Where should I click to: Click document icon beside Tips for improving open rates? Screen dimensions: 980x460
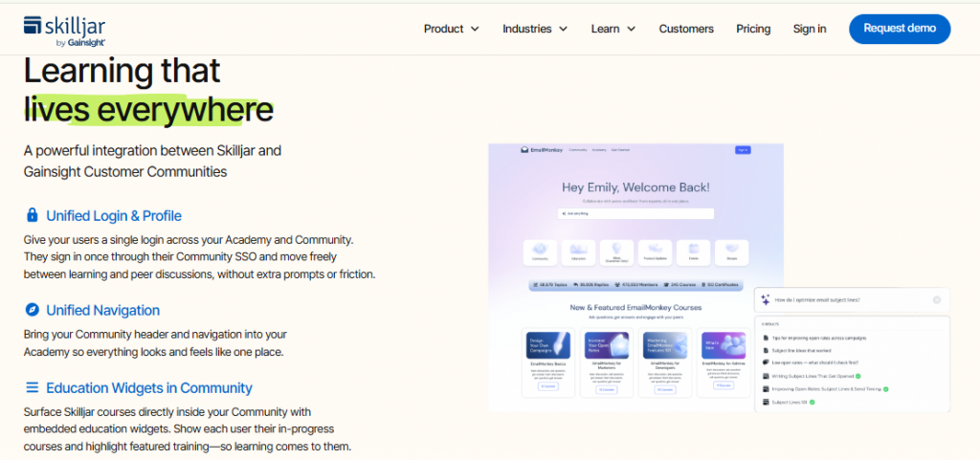pos(767,338)
